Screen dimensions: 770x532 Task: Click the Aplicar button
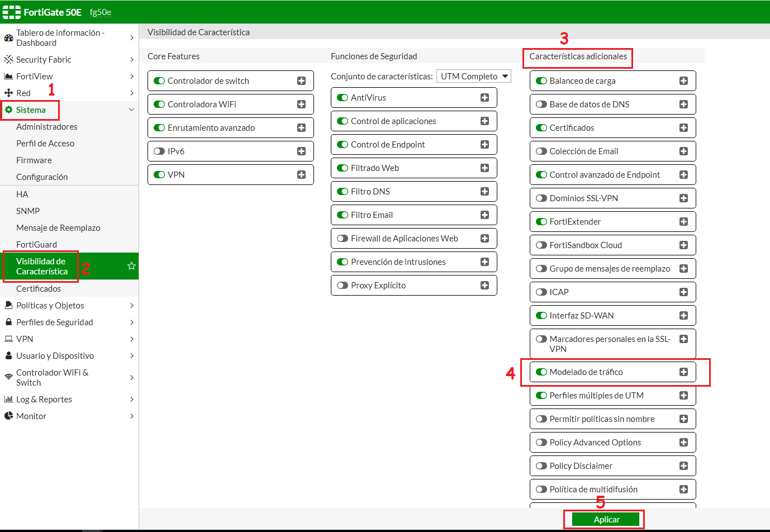(x=606, y=520)
